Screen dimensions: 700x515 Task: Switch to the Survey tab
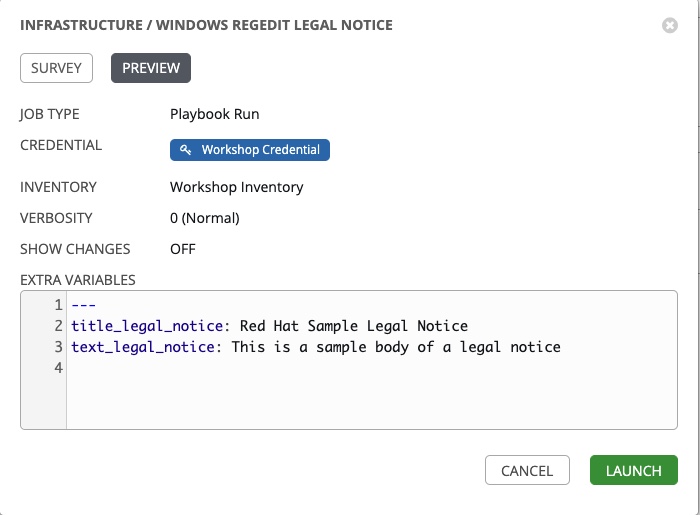(x=57, y=68)
